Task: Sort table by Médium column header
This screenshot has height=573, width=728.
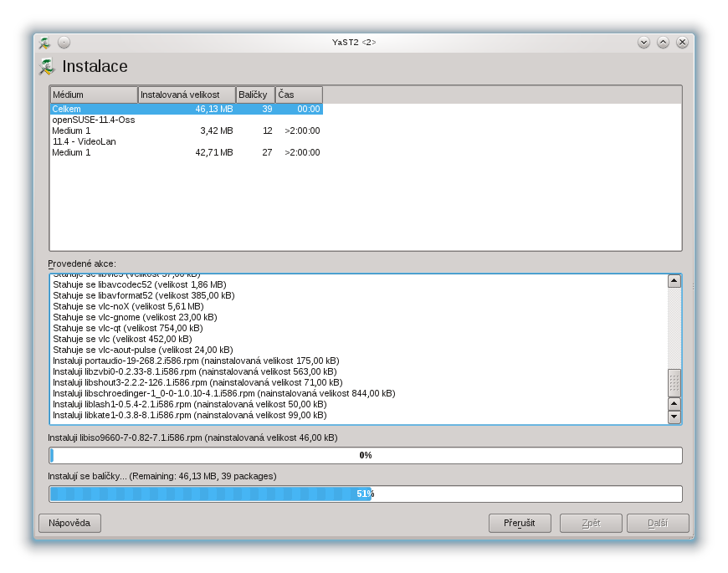Action: click(94, 95)
